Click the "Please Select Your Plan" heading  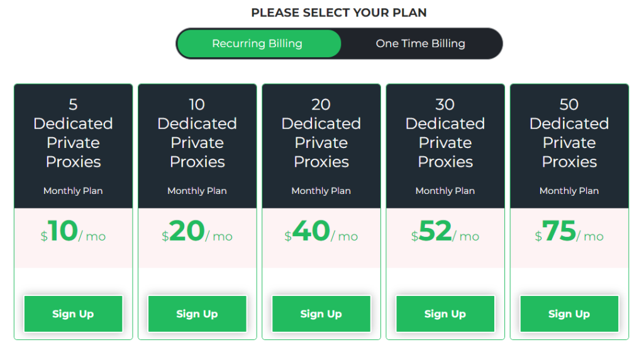pyautogui.click(x=339, y=13)
